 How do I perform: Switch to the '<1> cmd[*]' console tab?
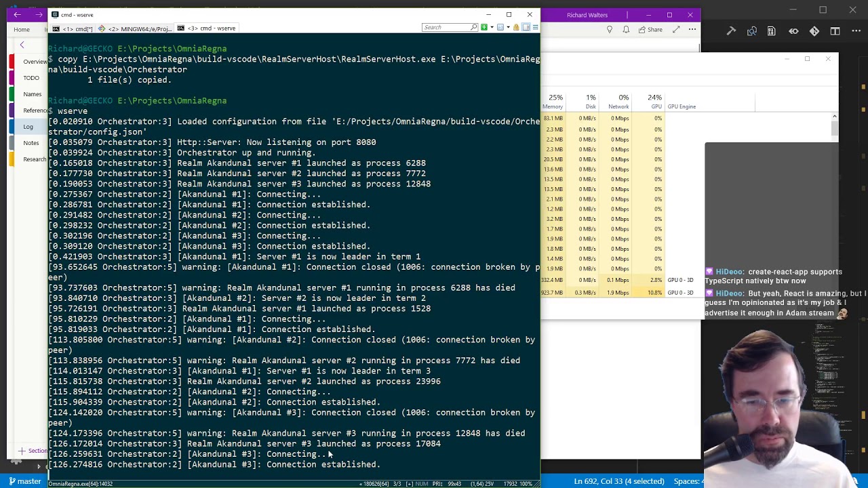73,28
